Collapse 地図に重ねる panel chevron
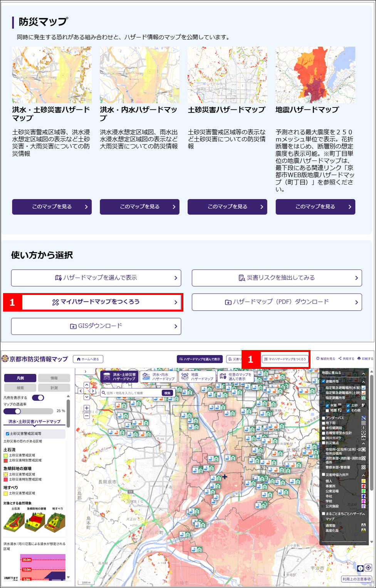This screenshot has height=588, width=376. [x=363, y=374]
